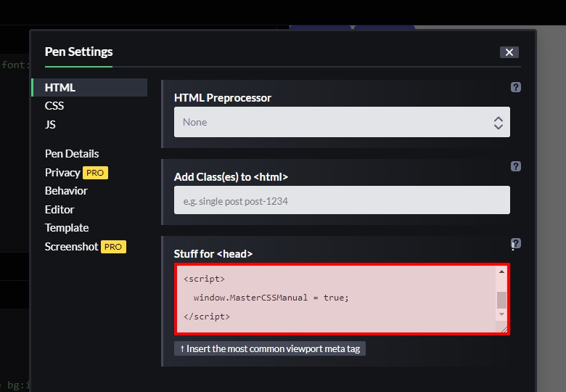Click the textarea scrollbar up arrow
This screenshot has height=392, width=566.
[501, 271]
